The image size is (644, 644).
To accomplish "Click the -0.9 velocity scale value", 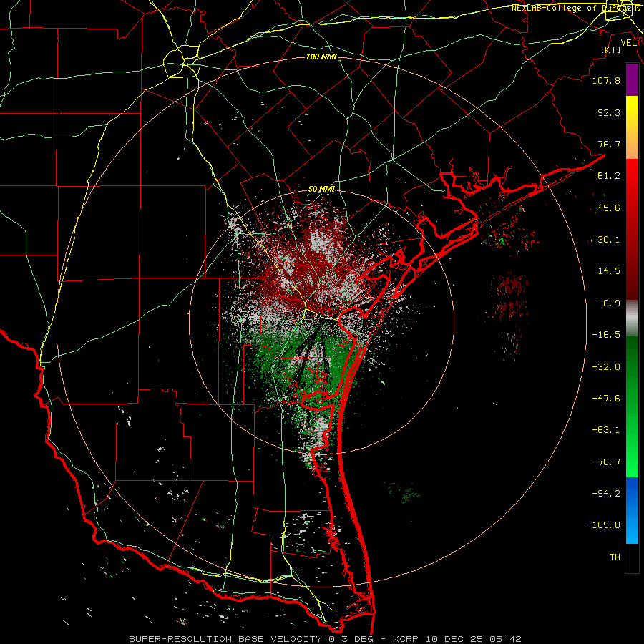I will coord(609,303).
